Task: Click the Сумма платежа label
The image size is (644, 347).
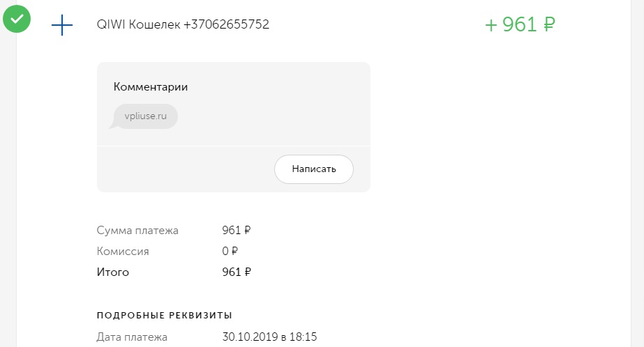Action: click(x=137, y=231)
